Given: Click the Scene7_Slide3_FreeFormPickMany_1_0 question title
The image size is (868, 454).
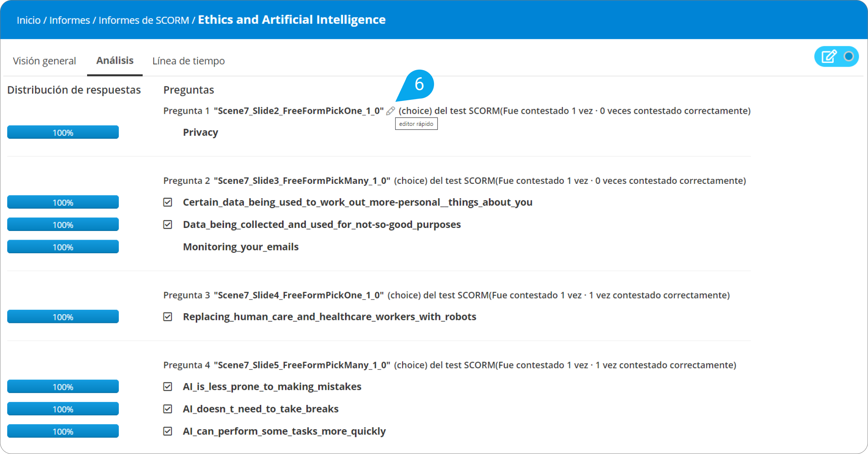Looking at the screenshot, I should (302, 181).
